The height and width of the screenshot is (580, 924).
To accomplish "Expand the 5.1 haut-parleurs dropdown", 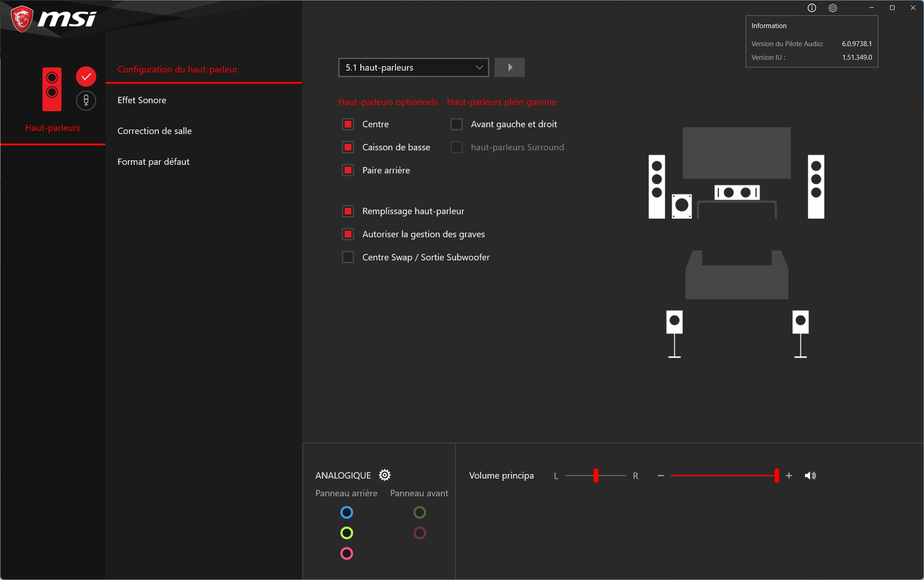I will pos(413,67).
